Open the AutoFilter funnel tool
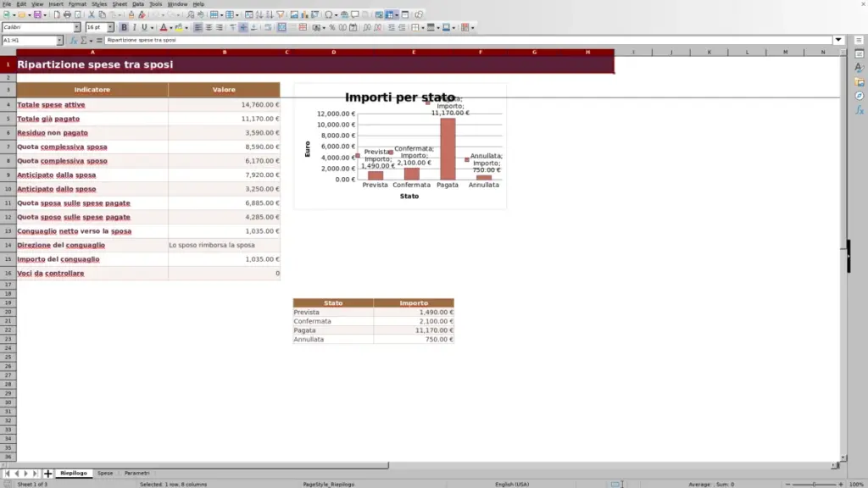 (281, 14)
